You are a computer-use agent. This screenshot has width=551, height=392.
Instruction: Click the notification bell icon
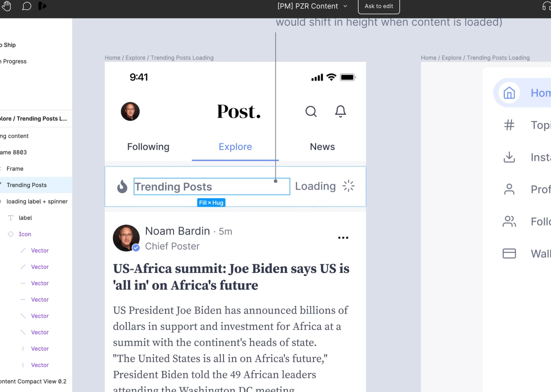pos(340,111)
